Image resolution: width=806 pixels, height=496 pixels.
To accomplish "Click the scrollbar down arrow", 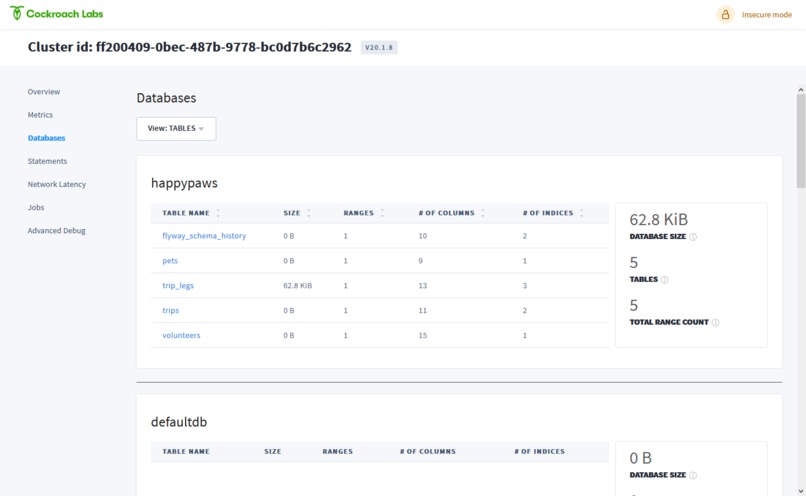I will (x=800, y=491).
